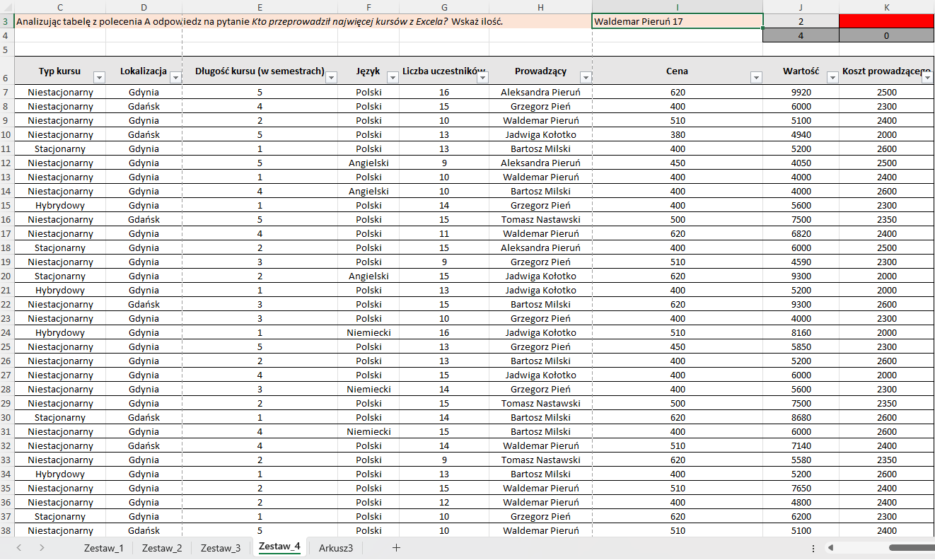
Task: Click 'Aleksandra Pieruń' in row 7
Action: coord(540,92)
